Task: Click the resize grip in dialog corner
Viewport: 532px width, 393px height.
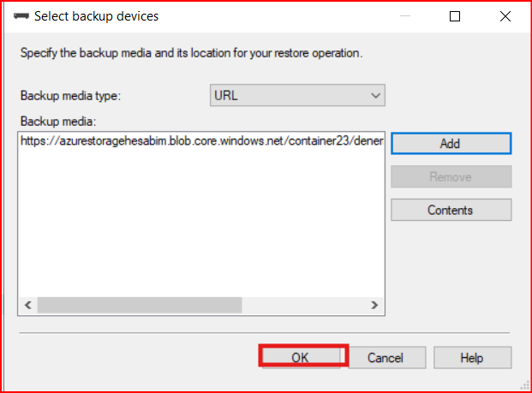Action: point(522,383)
